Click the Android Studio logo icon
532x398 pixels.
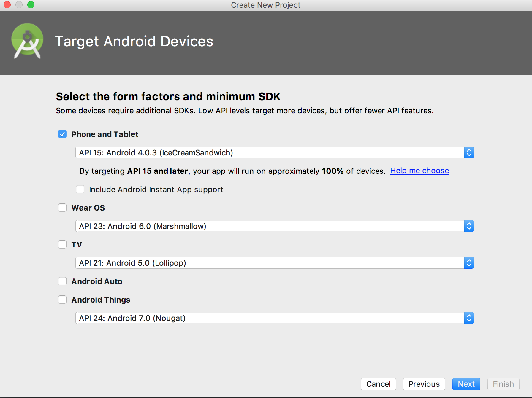click(27, 41)
